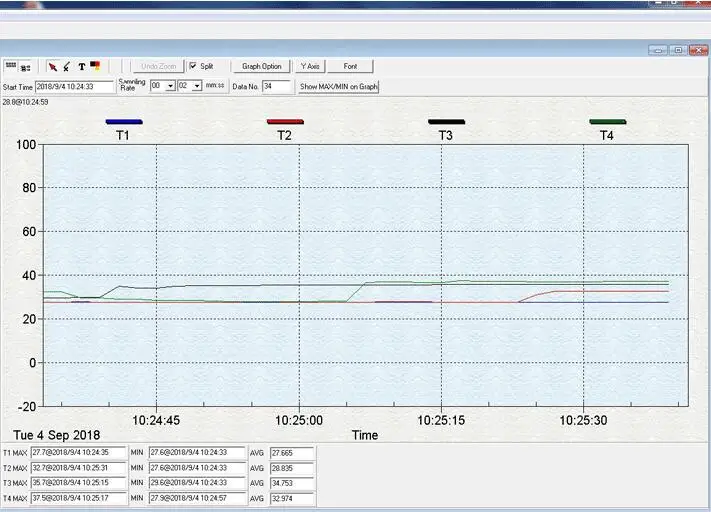The height and width of the screenshot is (512, 711).
Task: Click the T4 MIN value field
Action: click(x=197, y=498)
